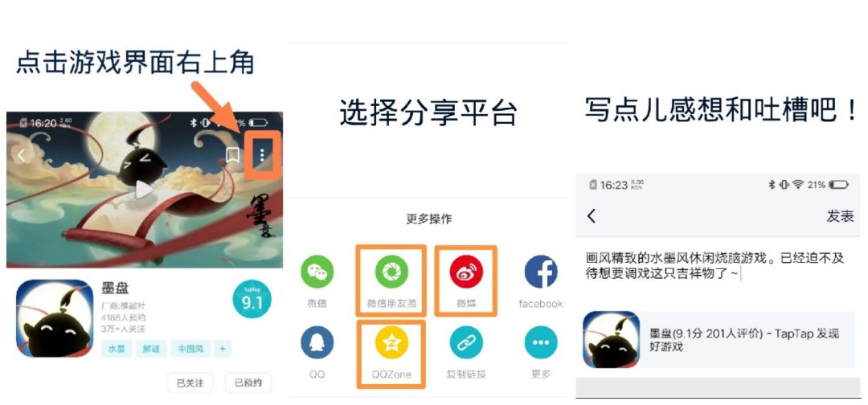Image resolution: width=868 pixels, height=405 pixels.
Task: Expand tags with the plus button
Action: tap(222, 349)
